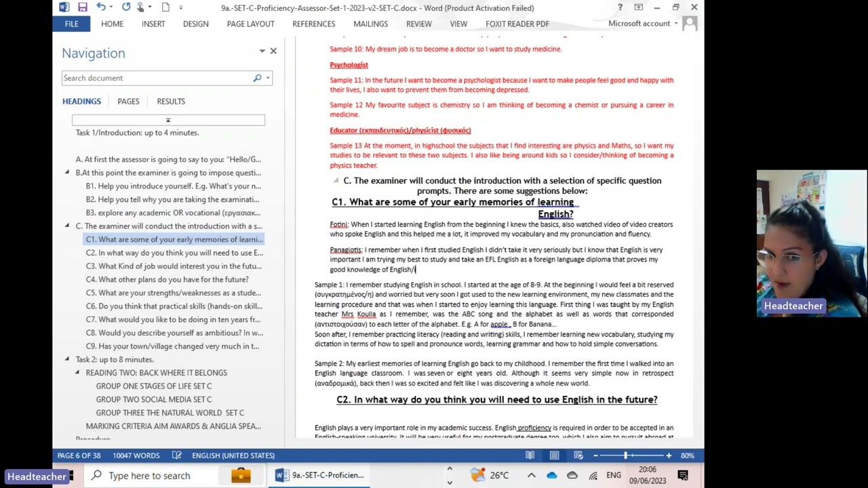
Task: Click the zoom slider handle
Action: [x=625, y=455]
